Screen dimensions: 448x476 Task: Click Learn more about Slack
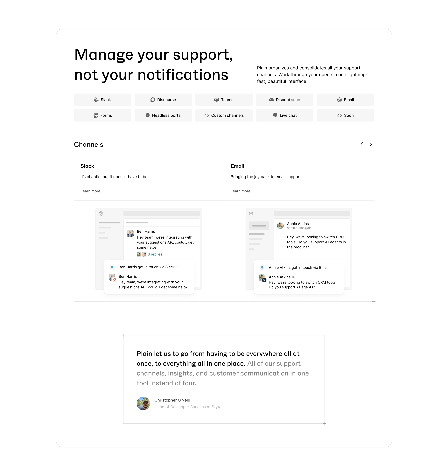(x=90, y=191)
